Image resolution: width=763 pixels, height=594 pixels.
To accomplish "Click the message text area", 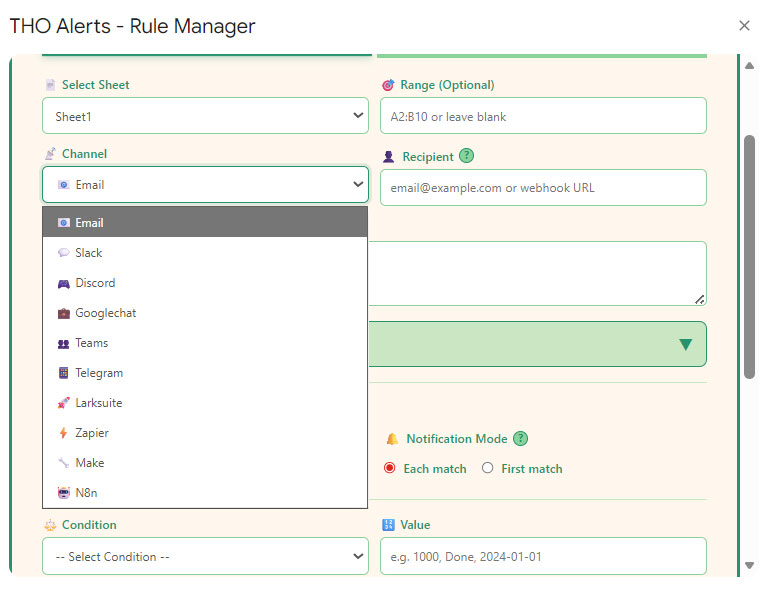I will [x=537, y=273].
